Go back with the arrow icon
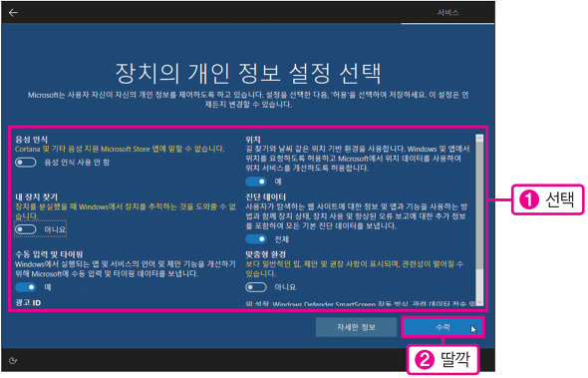Screen dimensions: 588x378 coord(13,13)
